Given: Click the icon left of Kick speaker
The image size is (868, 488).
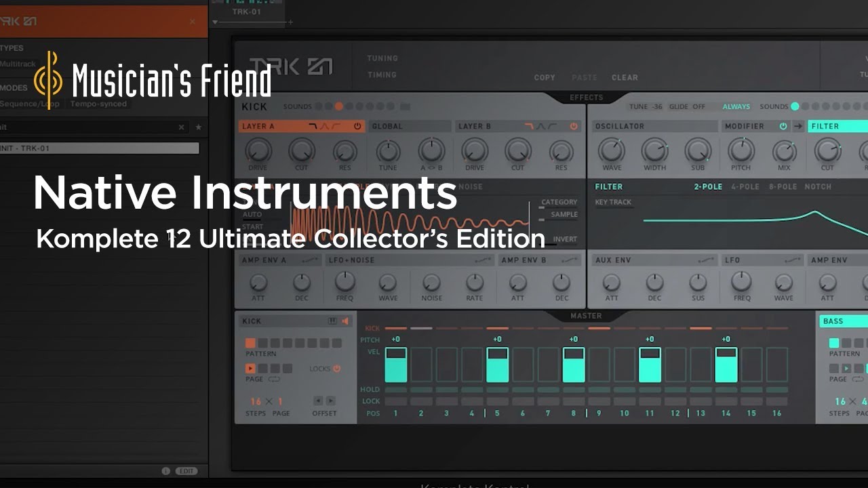Looking at the screenshot, I should pyautogui.click(x=332, y=321).
